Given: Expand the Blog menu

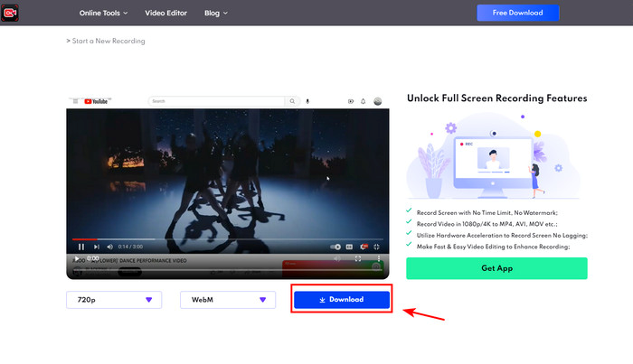Looking at the screenshot, I should coord(215,14).
